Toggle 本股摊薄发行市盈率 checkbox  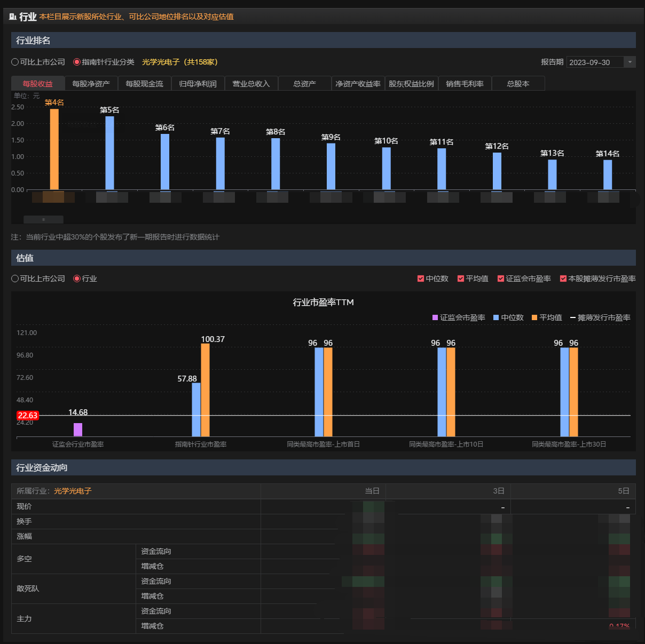tap(563, 279)
